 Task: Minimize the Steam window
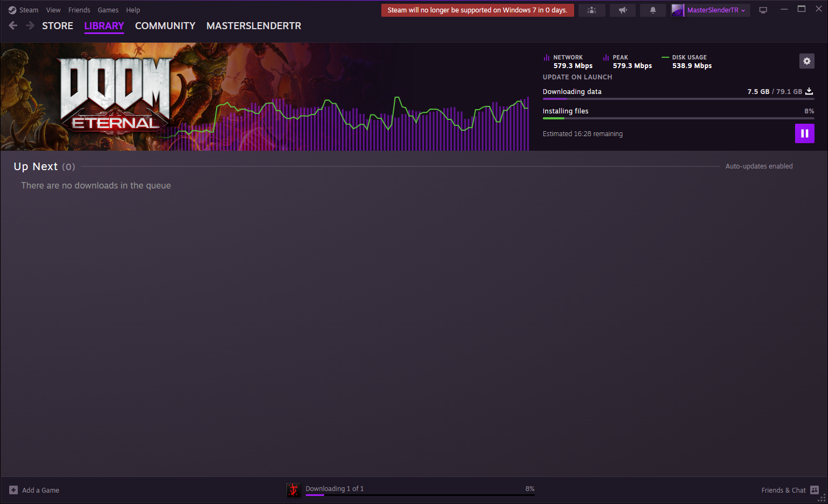784,9
